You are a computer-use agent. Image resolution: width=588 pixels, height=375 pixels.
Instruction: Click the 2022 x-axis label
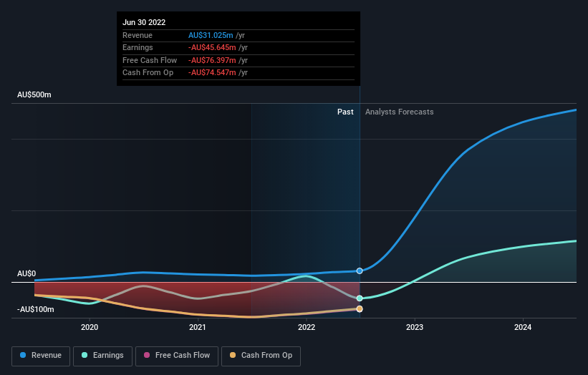point(307,328)
